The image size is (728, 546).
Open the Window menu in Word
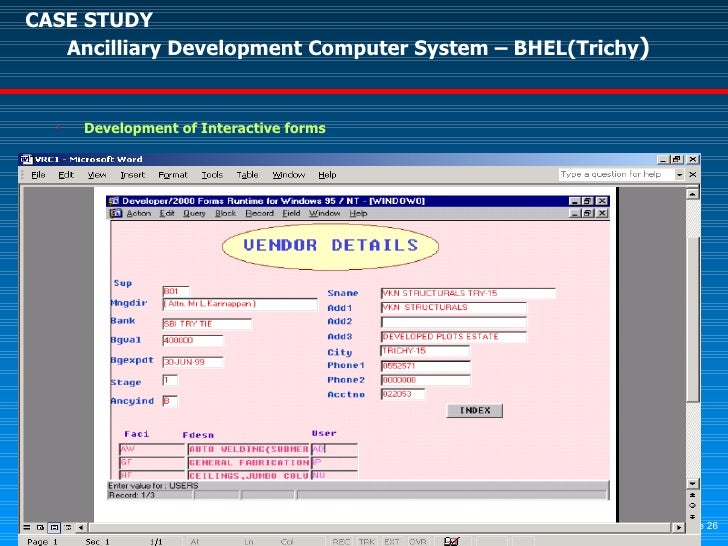288,175
